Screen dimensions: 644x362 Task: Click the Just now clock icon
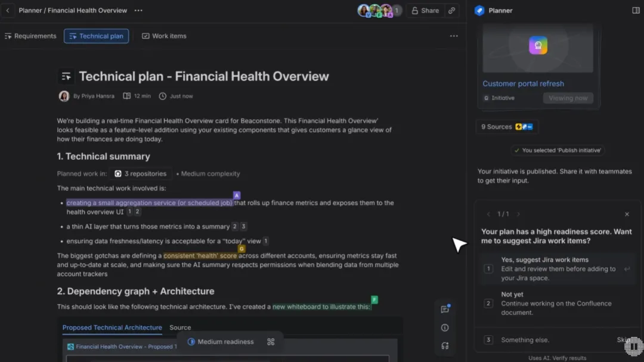(163, 96)
